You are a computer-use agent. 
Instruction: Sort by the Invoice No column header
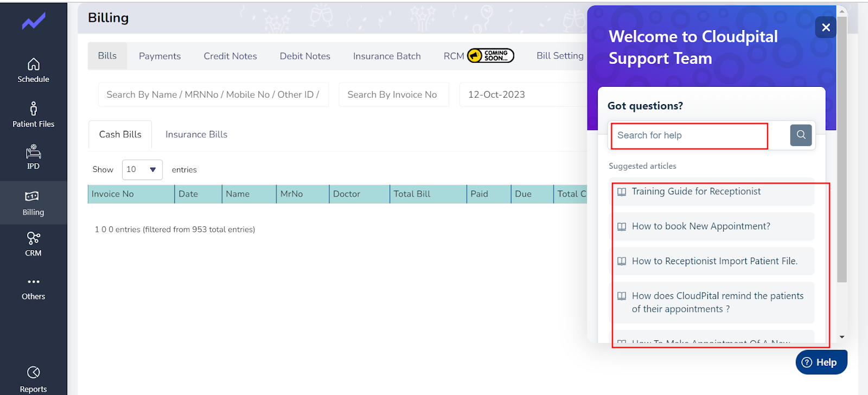click(131, 194)
